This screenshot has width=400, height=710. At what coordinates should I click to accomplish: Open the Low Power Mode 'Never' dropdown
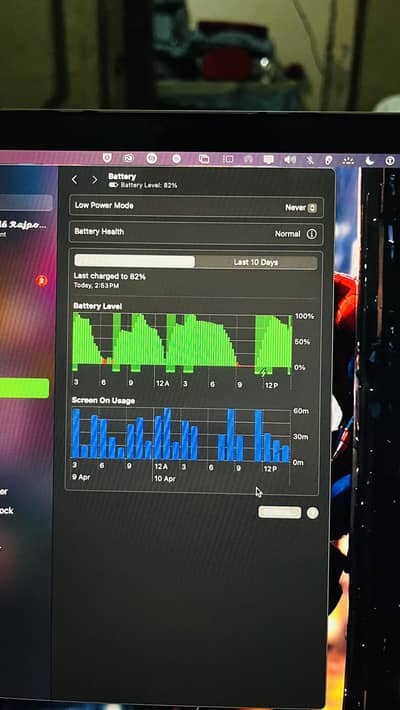(x=301, y=207)
